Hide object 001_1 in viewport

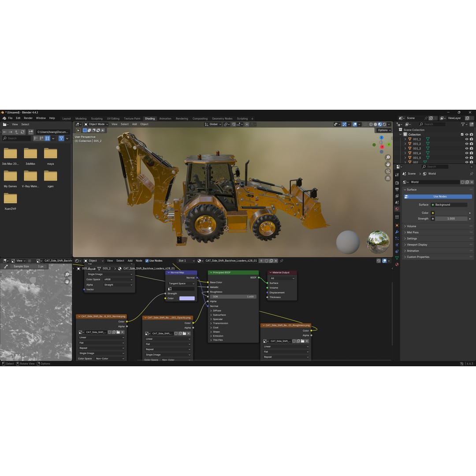click(x=467, y=139)
